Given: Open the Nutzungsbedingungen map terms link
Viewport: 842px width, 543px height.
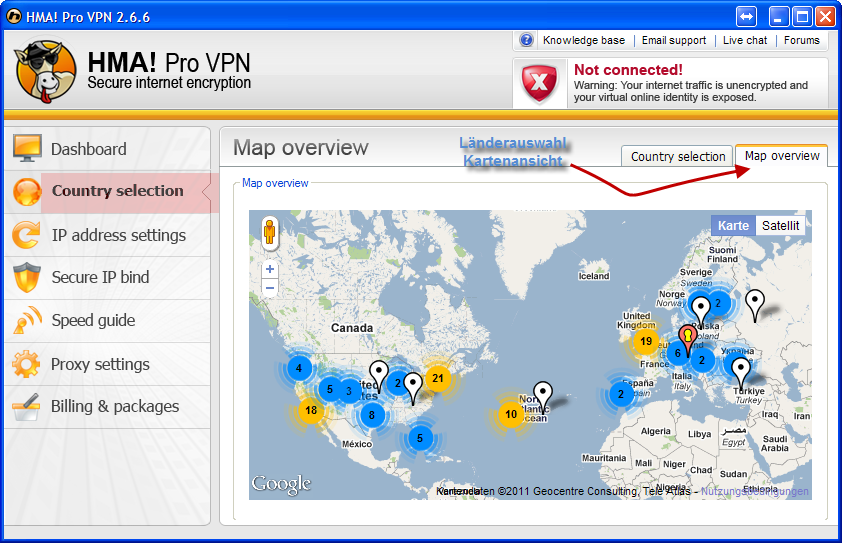Looking at the screenshot, I should pos(754,491).
